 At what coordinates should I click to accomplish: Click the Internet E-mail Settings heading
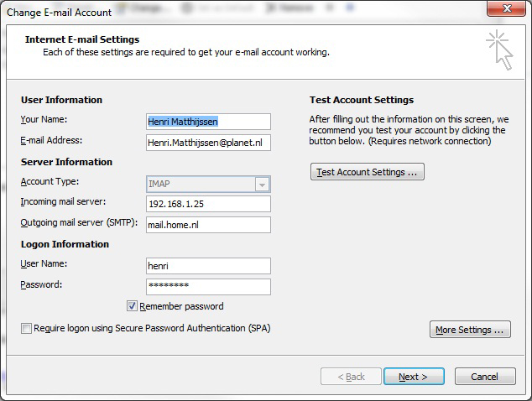tap(82, 39)
